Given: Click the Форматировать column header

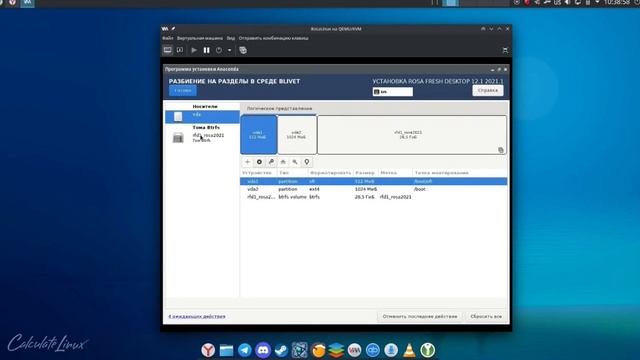Looking at the screenshot, I should [330, 173].
